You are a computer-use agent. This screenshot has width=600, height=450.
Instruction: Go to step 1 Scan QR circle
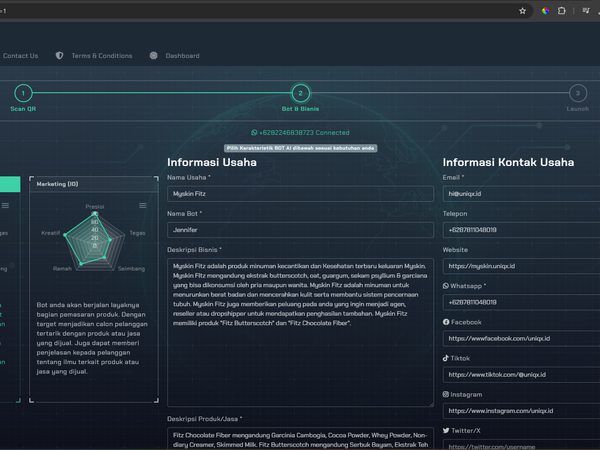coord(23,93)
